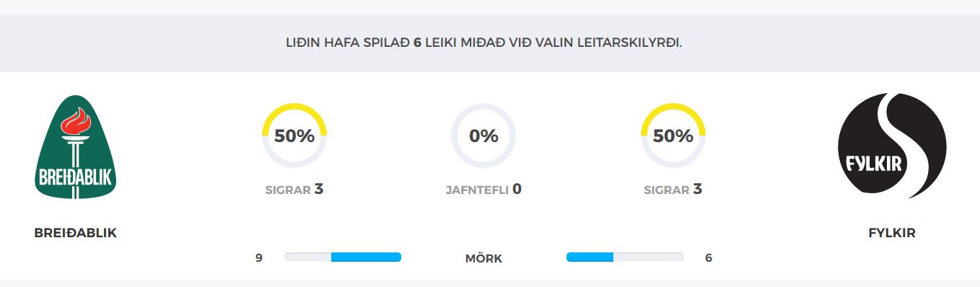
Task: Click the Breiðablik club crest logo
Action: click(x=75, y=147)
